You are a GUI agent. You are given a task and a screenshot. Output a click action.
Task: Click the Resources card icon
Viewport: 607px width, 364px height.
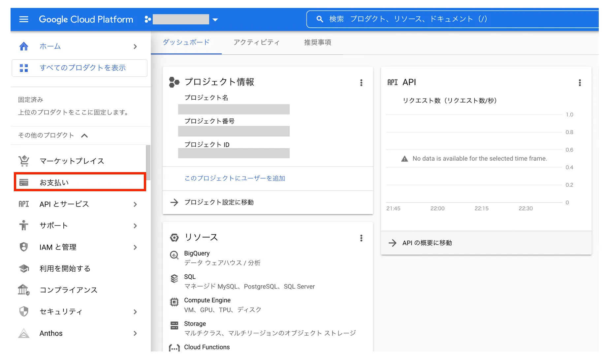174,237
